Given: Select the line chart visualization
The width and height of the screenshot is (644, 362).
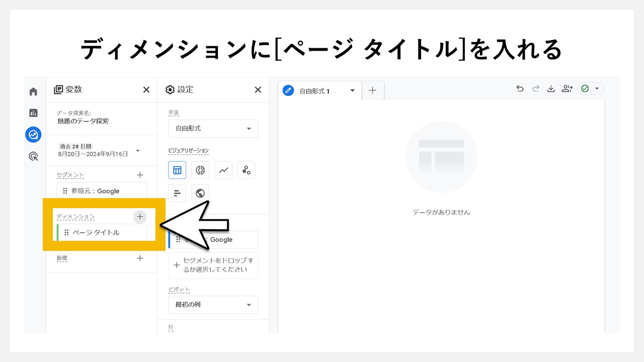Looking at the screenshot, I should coord(223,170).
